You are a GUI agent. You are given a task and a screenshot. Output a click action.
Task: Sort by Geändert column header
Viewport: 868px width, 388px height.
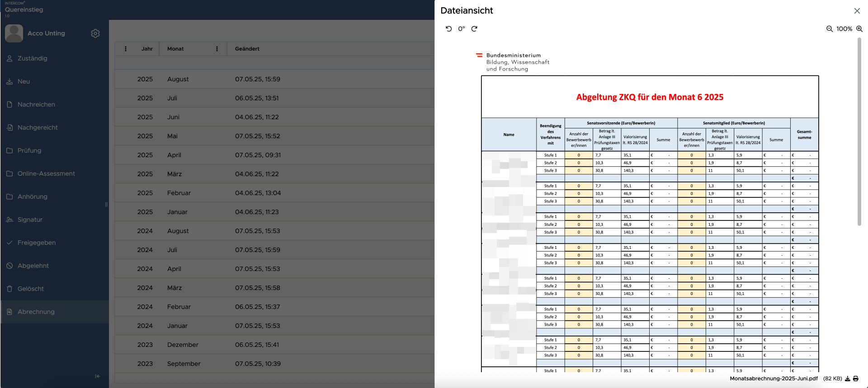point(247,49)
